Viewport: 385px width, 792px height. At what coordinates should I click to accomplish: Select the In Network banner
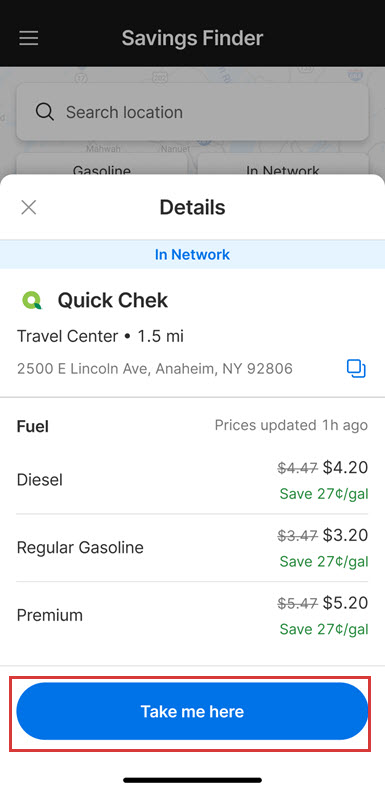click(192, 254)
